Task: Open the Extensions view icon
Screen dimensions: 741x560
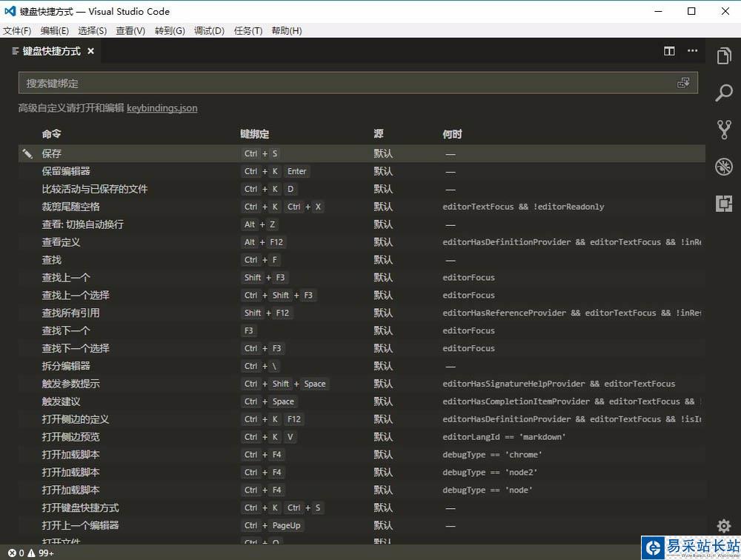Action: (x=724, y=203)
